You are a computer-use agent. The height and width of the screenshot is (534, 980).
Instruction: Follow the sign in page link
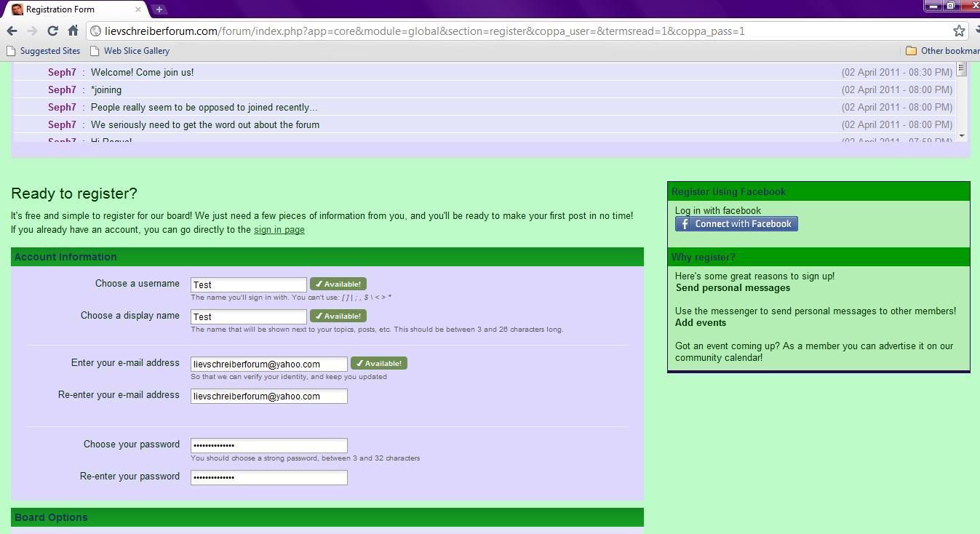click(x=279, y=230)
